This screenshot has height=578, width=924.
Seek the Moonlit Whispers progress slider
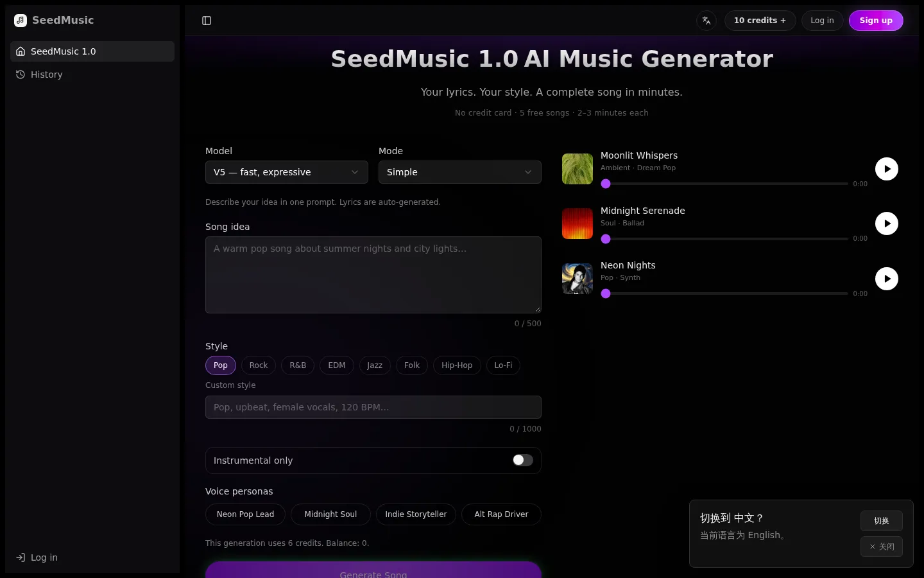(x=724, y=184)
